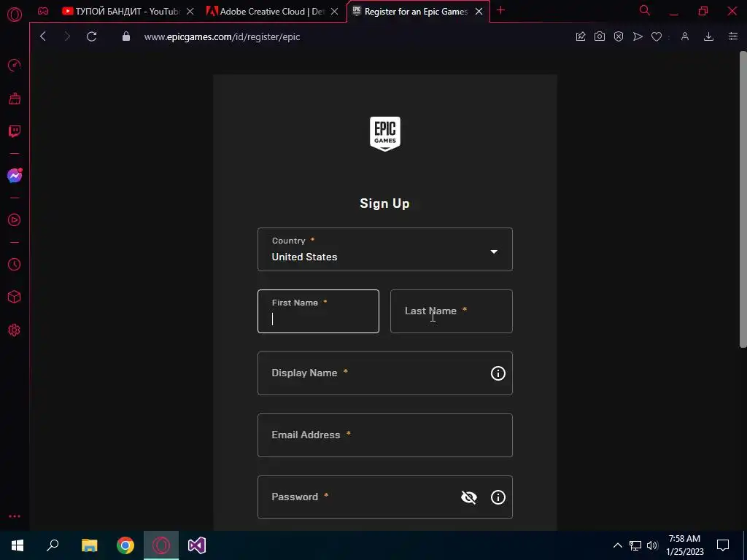Open Visual Studio from taskbar
The height and width of the screenshot is (560, 747).
[197, 545]
